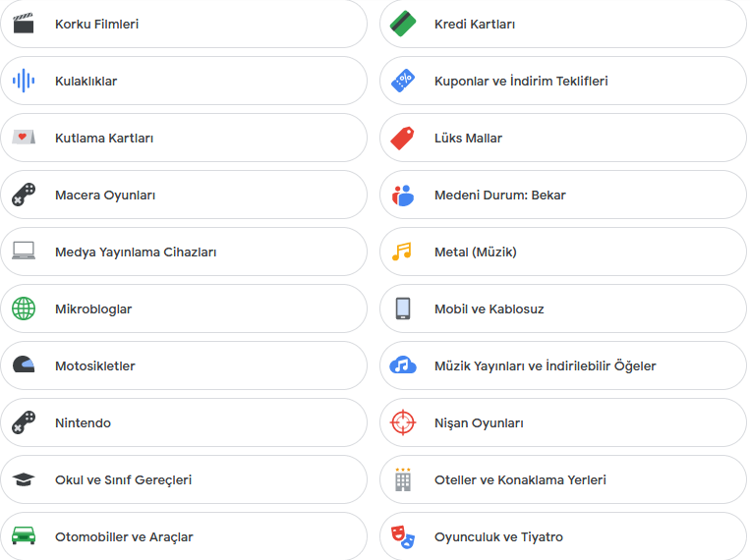This screenshot has height=560, width=750.
Task: Select the Kutlama Kartları category
Action: [184, 138]
